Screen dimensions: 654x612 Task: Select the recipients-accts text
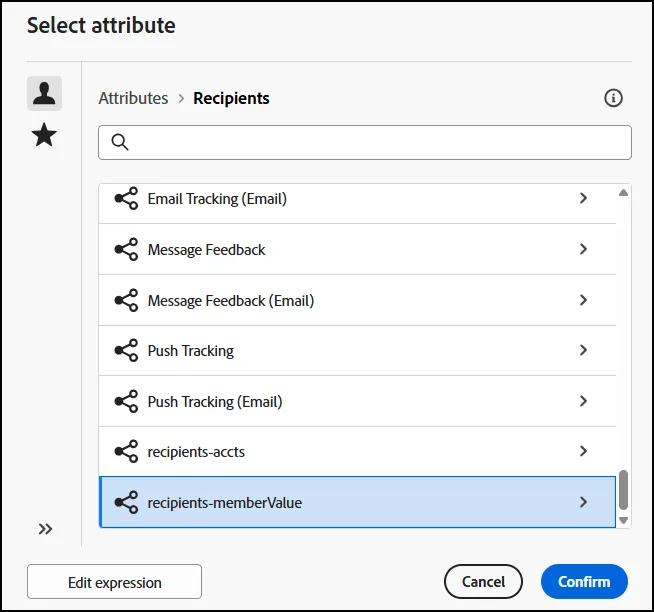[196, 452]
